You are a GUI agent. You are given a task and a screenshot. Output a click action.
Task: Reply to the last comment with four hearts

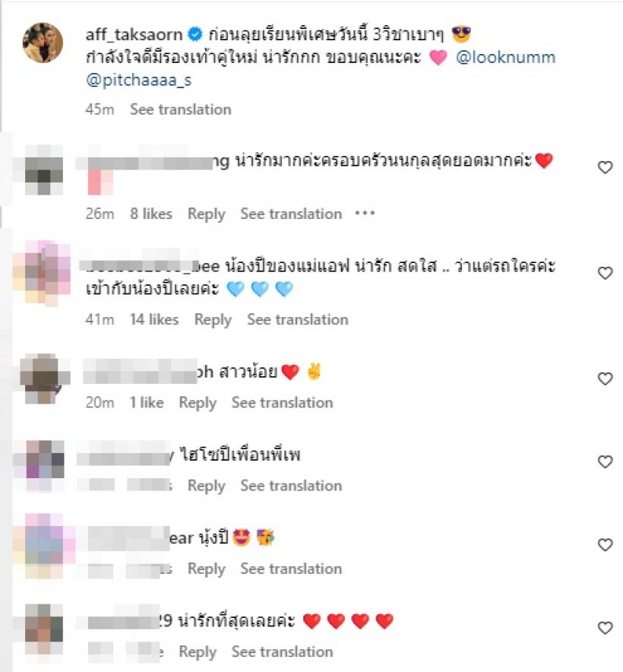[x=198, y=652]
